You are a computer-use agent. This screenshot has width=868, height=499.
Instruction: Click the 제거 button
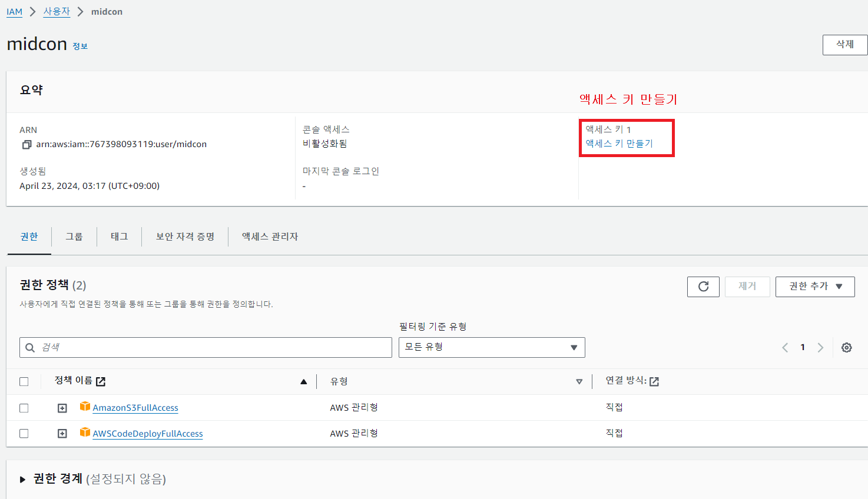pos(747,287)
